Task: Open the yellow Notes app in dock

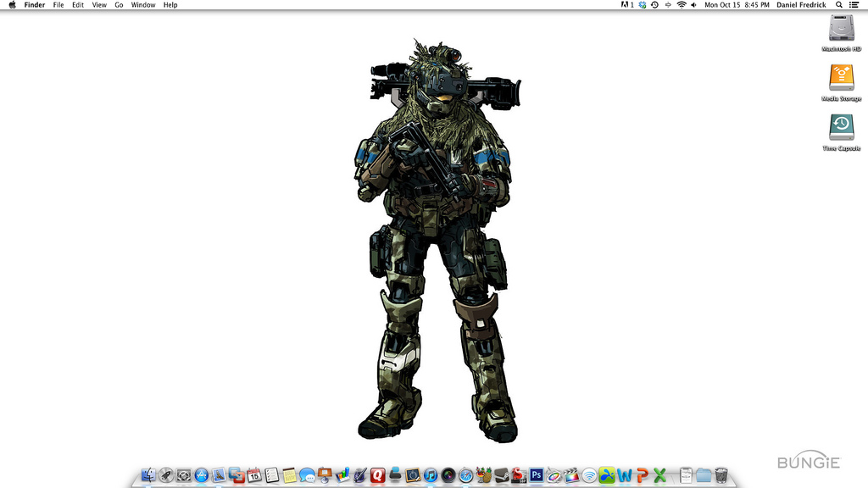Action: click(x=290, y=474)
